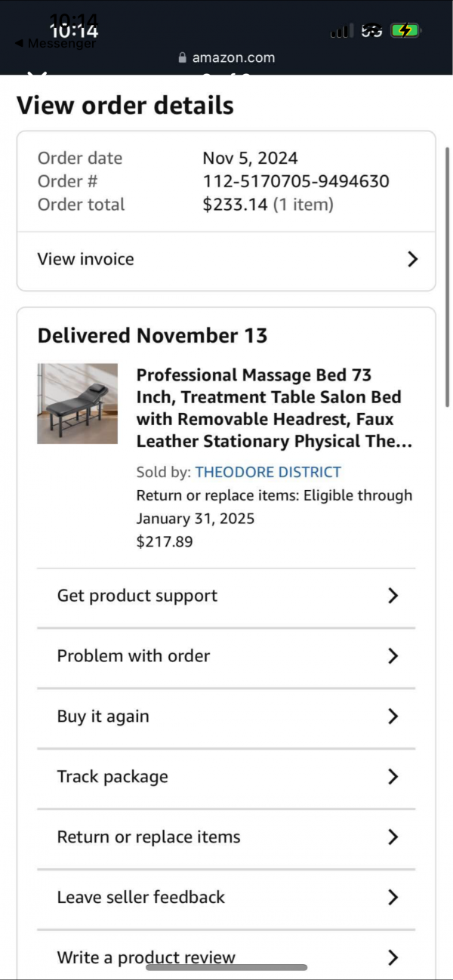Screen dimensions: 453x980
Task: Tap the cellular signal bars icon
Action: pos(341,32)
